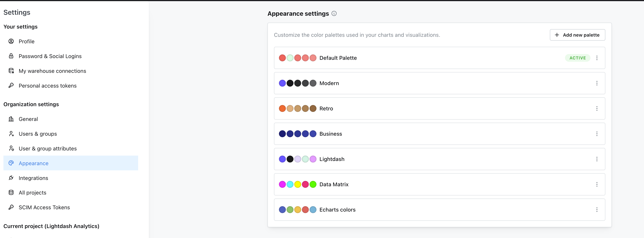This screenshot has width=644, height=238.
Task: Click the Add new palette button
Action: click(x=577, y=35)
